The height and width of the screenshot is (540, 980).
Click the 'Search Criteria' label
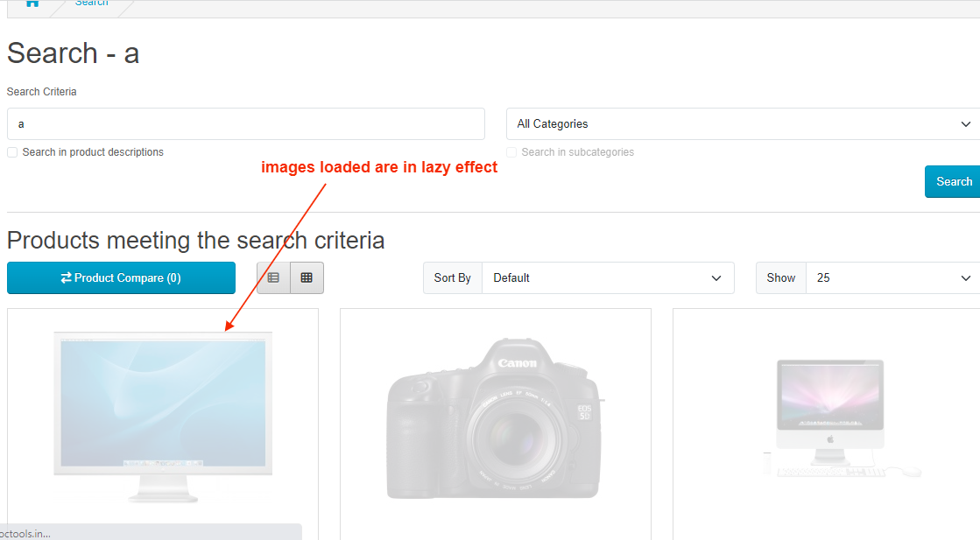click(41, 92)
